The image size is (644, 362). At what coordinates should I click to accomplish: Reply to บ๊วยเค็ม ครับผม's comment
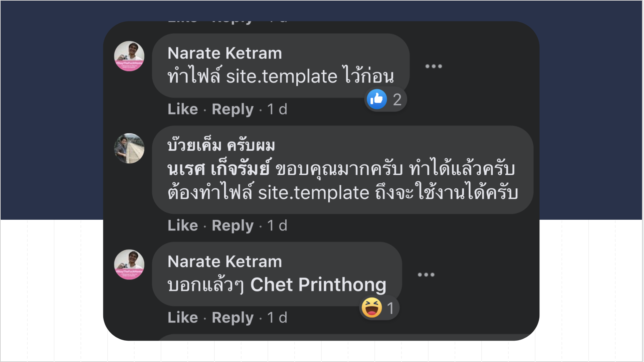click(232, 225)
